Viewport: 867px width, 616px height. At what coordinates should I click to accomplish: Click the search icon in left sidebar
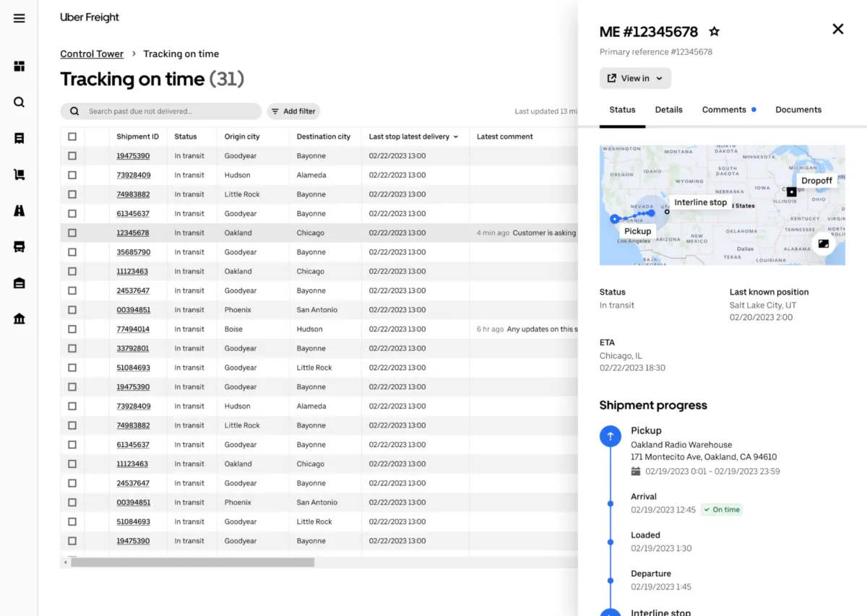tap(20, 102)
